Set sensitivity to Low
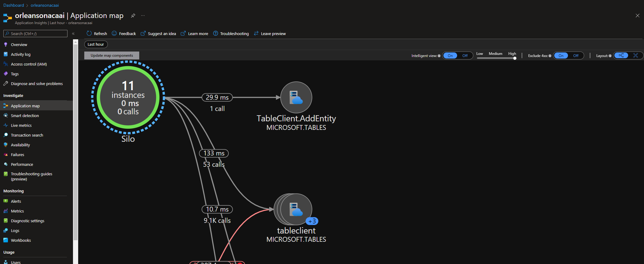The image size is (644, 264). [479, 54]
